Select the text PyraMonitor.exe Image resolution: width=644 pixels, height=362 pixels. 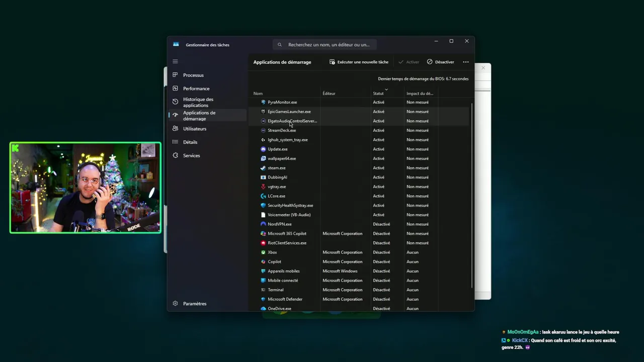click(x=282, y=102)
